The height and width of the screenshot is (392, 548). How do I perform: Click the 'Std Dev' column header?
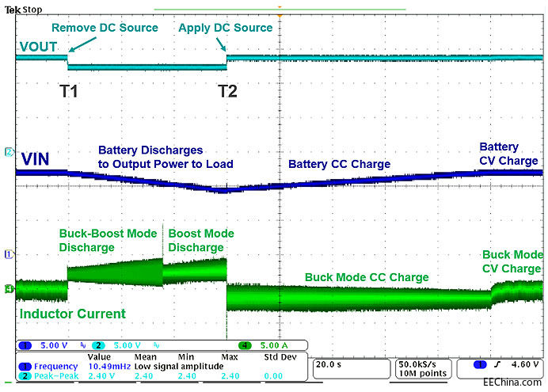(x=280, y=357)
